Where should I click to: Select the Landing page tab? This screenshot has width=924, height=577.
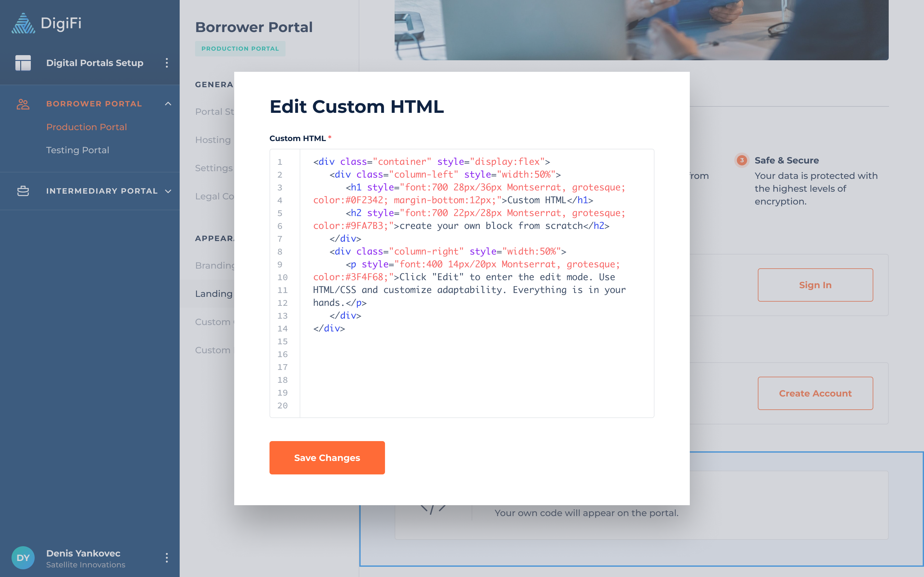(x=213, y=293)
